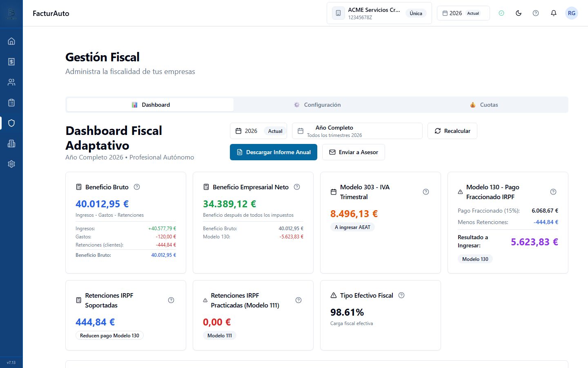Click the Única company badge

tap(416, 13)
